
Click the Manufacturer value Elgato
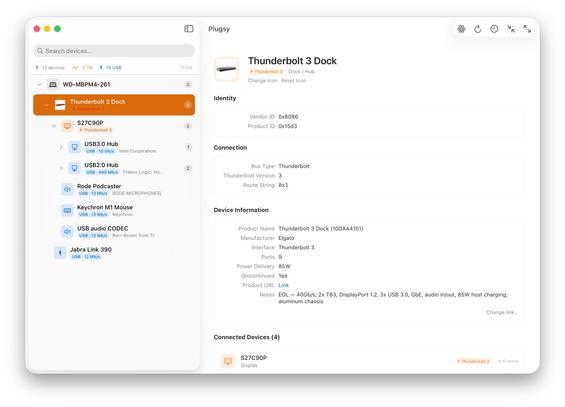tap(286, 238)
